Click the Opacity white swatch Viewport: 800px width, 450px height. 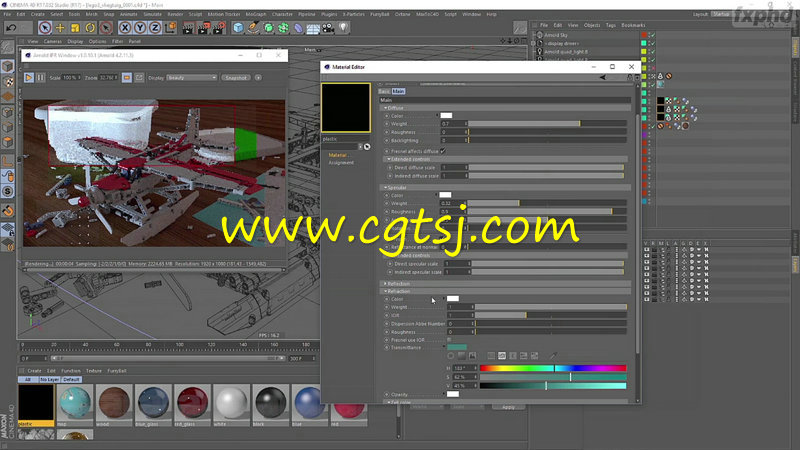tap(453, 394)
